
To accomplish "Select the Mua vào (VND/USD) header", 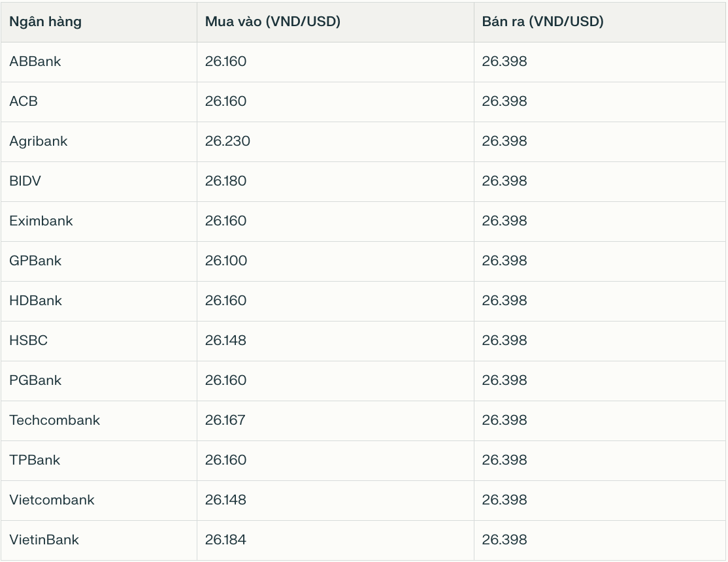I will [273, 22].
